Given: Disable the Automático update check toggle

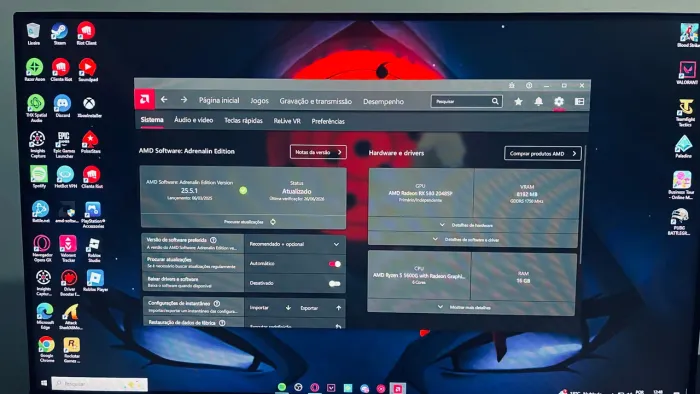Looking at the screenshot, I should pyautogui.click(x=335, y=264).
